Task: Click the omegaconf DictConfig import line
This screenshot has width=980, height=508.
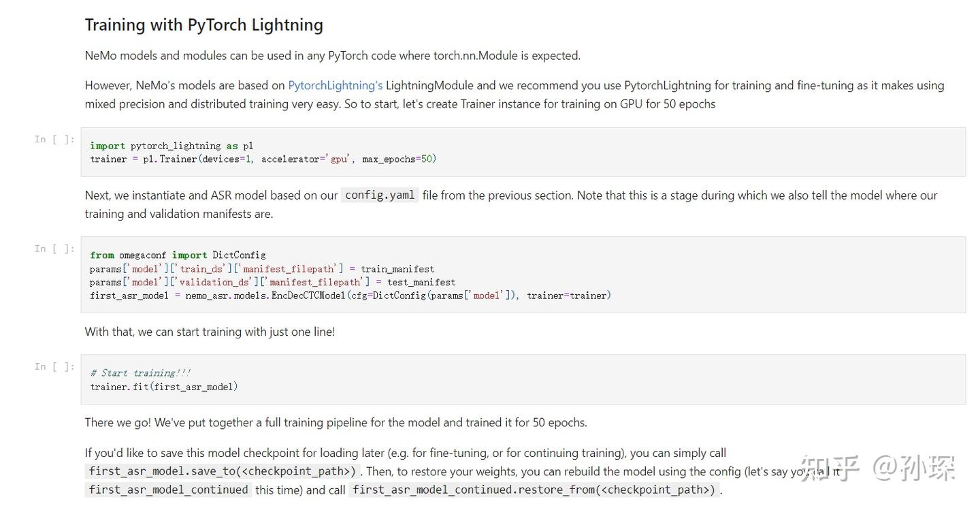Action: pyautogui.click(x=178, y=255)
